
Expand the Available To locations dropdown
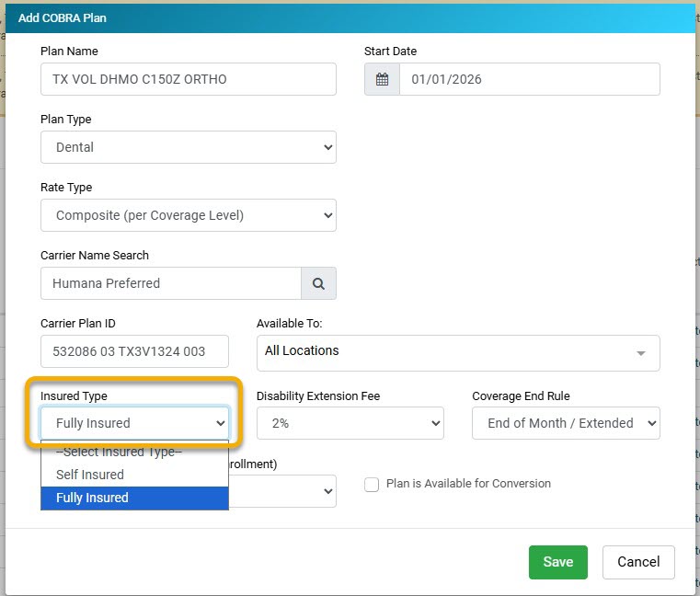pyautogui.click(x=457, y=352)
